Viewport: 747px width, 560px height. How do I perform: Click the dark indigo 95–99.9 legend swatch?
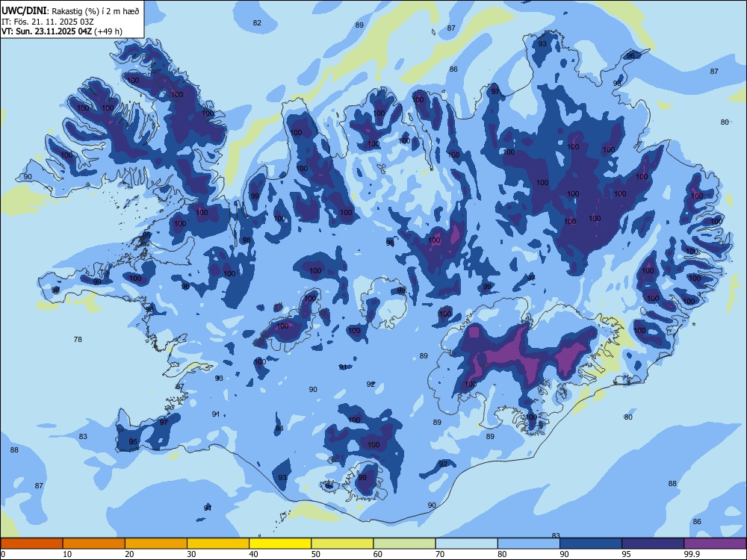(x=653, y=544)
